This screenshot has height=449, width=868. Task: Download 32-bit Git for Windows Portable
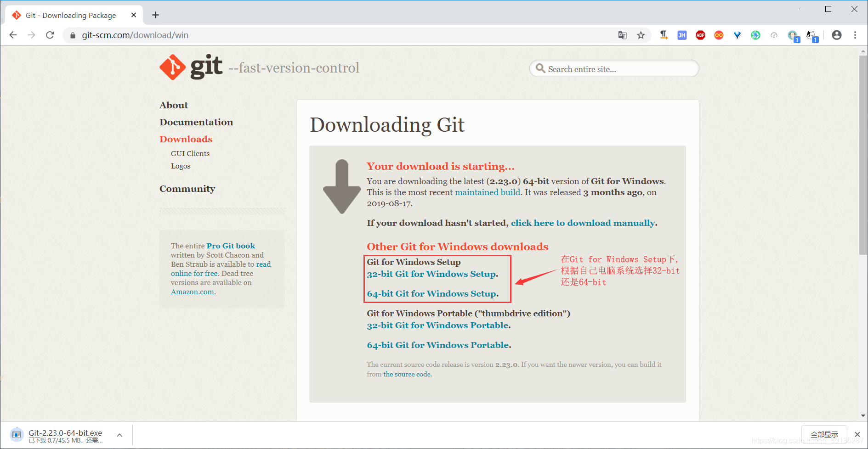(437, 326)
